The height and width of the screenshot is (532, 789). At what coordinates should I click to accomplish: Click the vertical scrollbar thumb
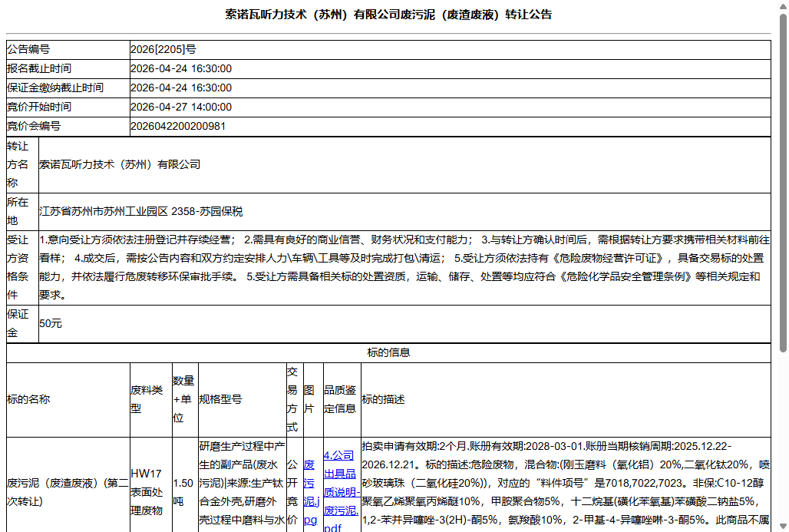point(783,182)
